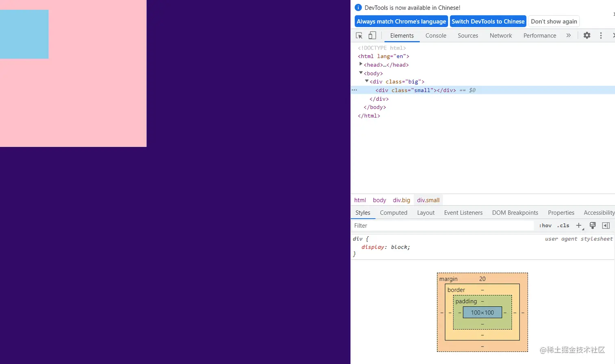
Task: Click the Don't show again button
Action: 554,21
